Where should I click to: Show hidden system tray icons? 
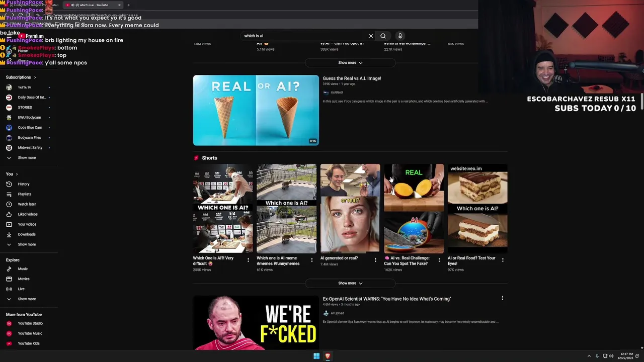pyautogui.click(x=589, y=356)
